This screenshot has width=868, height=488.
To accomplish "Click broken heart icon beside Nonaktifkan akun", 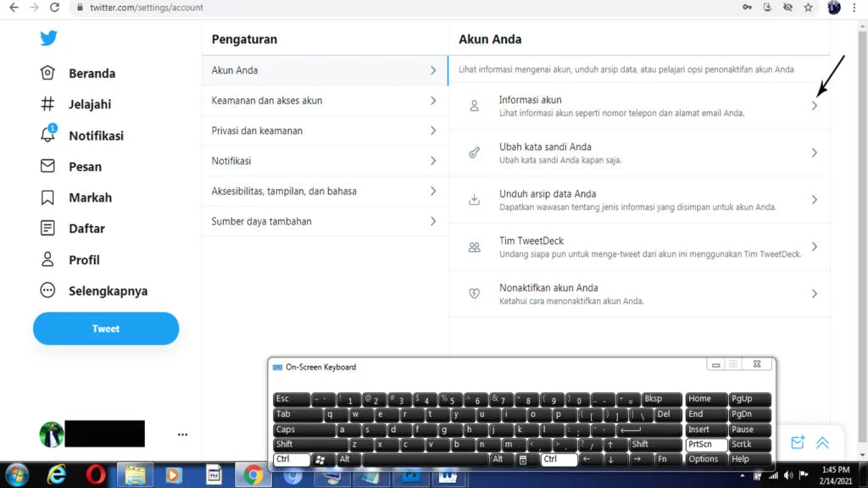I will click(x=475, y=294).
